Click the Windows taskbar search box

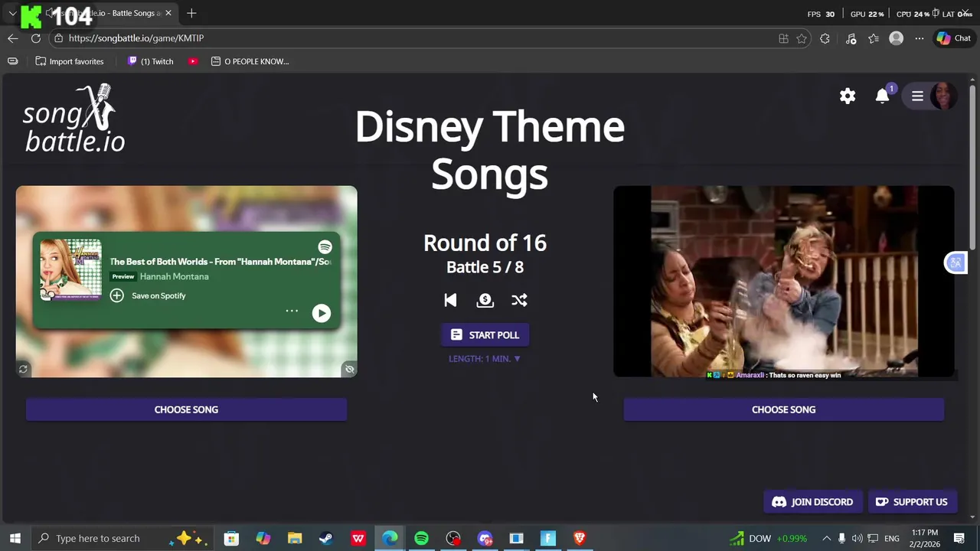point(121,538)
